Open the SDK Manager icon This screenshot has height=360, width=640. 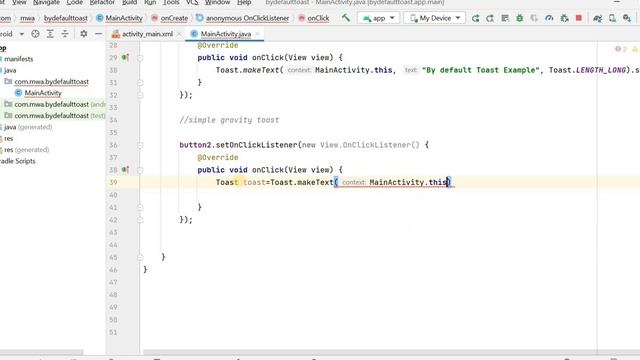click(627, 18)
